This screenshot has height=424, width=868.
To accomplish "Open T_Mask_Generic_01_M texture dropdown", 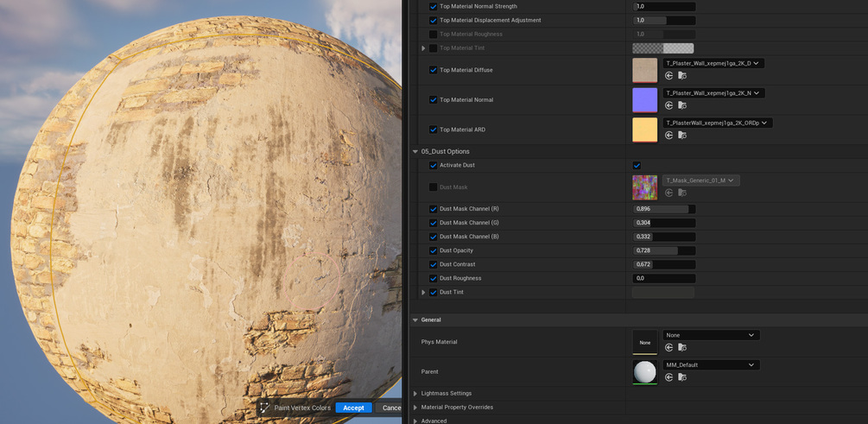I will pos(701,180).
